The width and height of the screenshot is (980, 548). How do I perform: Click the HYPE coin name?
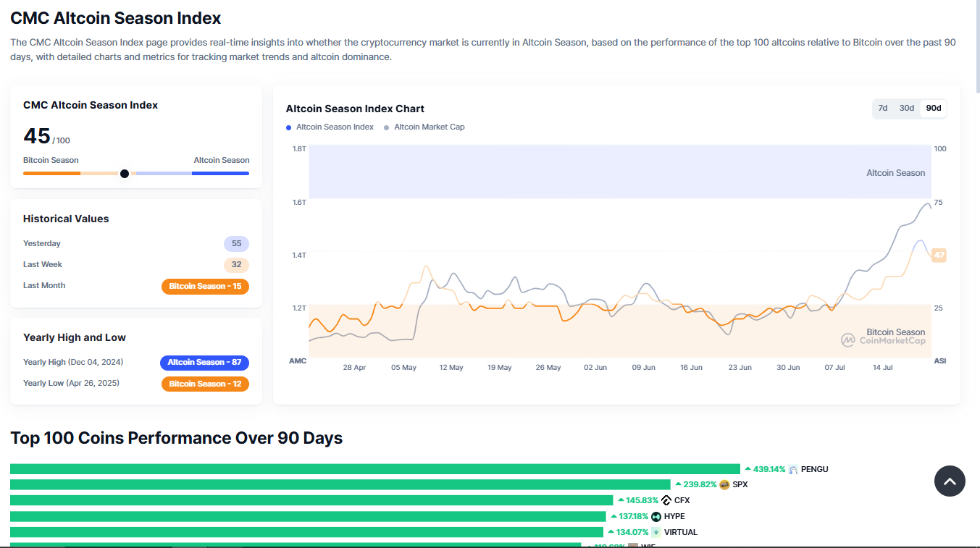(674, 516)
